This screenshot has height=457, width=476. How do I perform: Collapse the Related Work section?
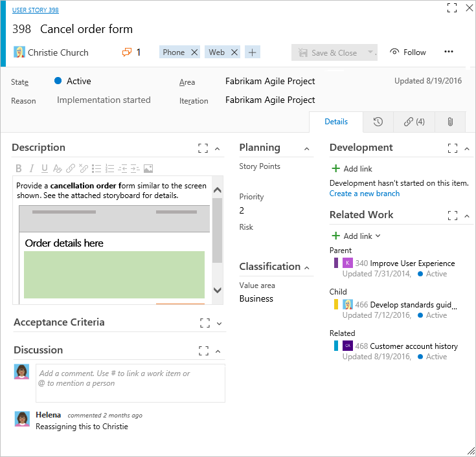467,216
